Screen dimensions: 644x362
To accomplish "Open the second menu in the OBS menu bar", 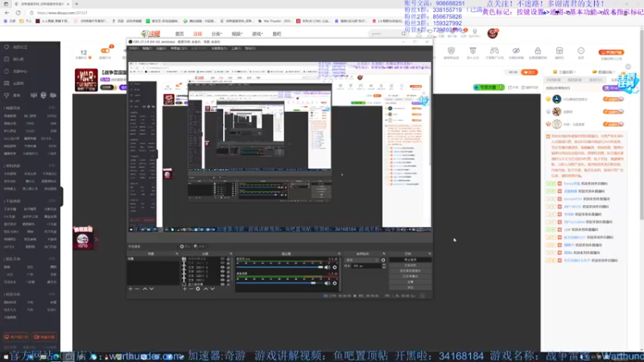I will (147, 48).
